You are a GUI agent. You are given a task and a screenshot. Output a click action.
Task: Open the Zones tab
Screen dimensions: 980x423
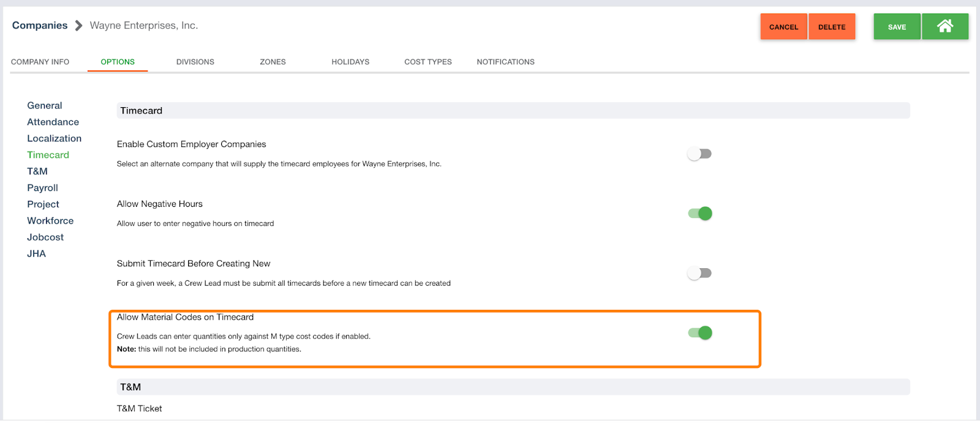(x=273, y=62)
